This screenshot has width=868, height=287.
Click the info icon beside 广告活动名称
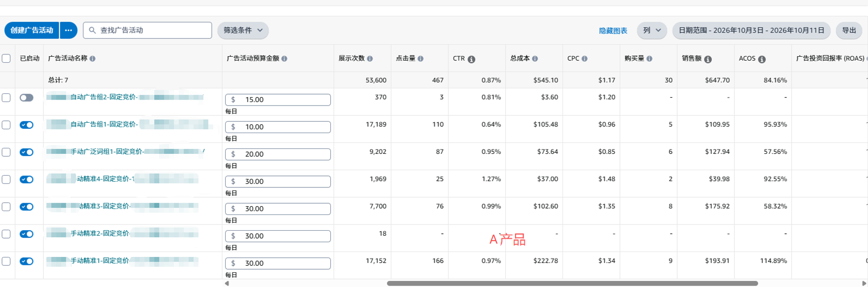click(93, 59)
